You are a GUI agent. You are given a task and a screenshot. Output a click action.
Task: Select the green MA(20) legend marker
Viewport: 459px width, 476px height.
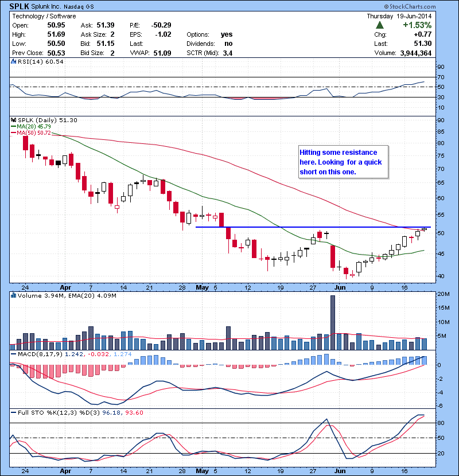pyautogui.click(x=13, y=126)
